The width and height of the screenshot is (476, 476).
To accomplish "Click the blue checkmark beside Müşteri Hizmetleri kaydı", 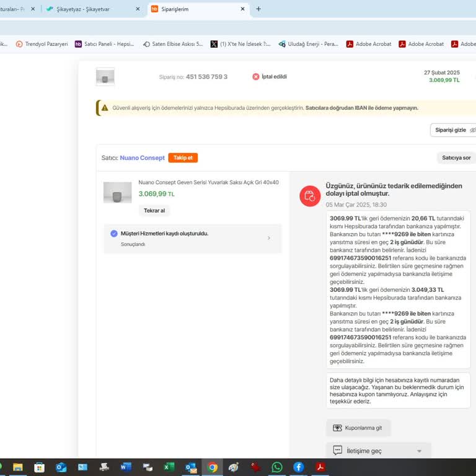I will coord(114,234).
